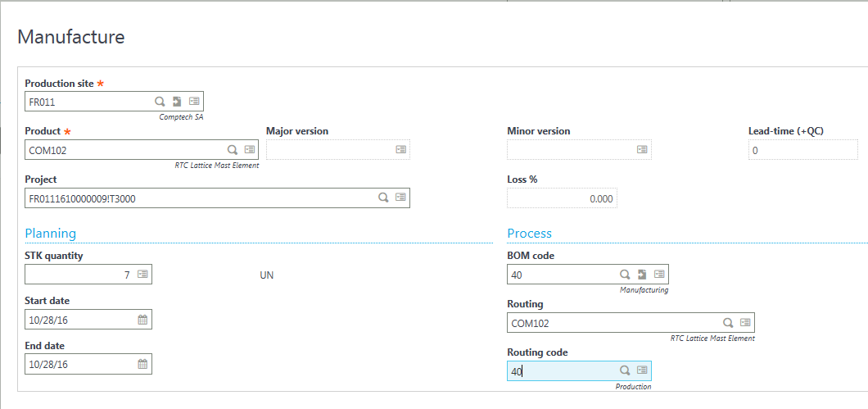This screenshot has height=409, width=868.
Task: Click the BOM code jump-to arrow icon
Action: pyautogui.click(x=642, y=275)
